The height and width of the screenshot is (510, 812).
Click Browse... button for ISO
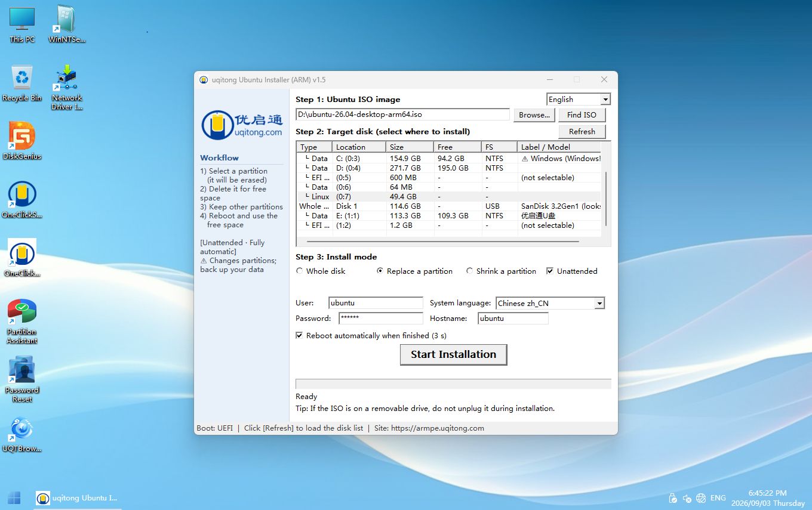[534, 115]
